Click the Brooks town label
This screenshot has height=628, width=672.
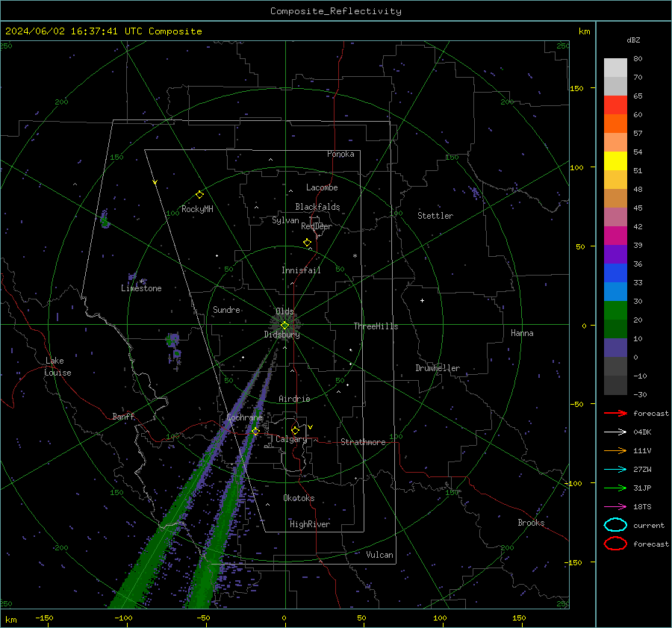pyautogui.click(x=531, y=523)
